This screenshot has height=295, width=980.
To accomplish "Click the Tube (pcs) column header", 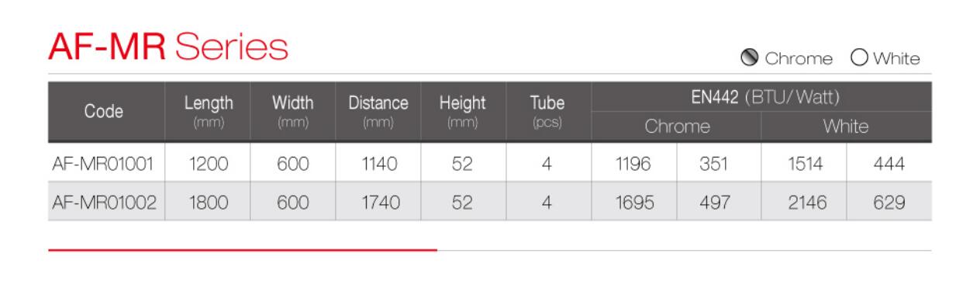I will pos(549,110).
